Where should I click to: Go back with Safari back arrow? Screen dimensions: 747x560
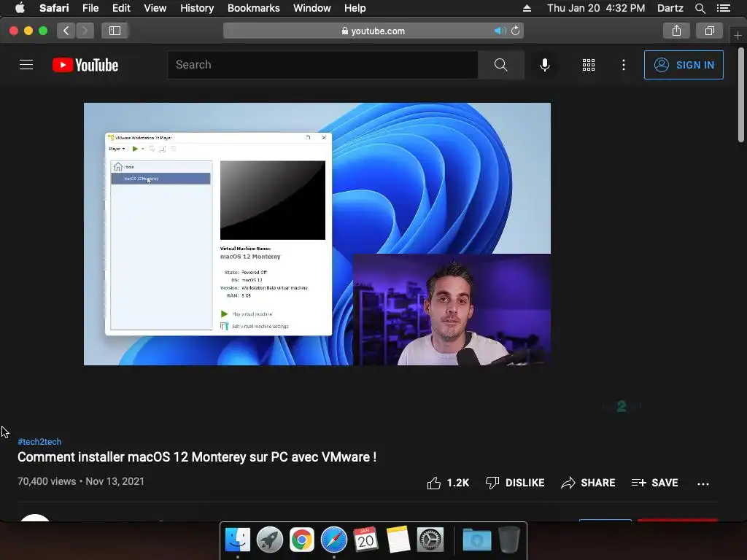[66, 31]
